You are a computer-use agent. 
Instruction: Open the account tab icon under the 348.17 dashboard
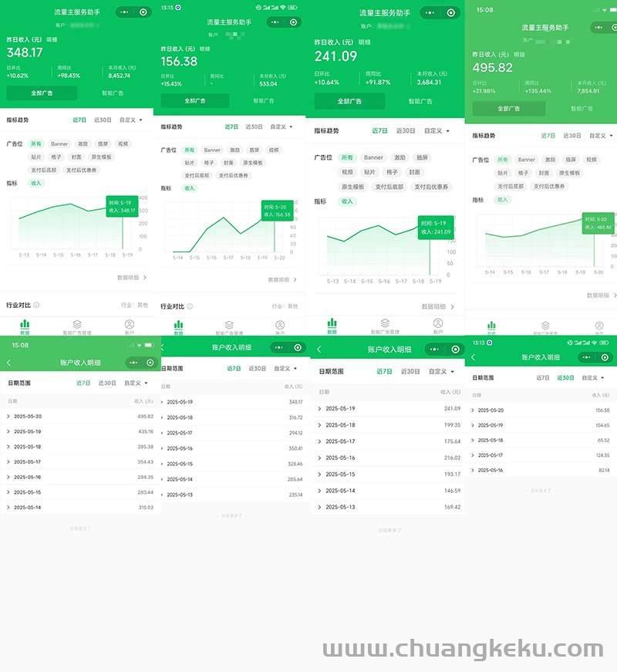tap(129, 326)
